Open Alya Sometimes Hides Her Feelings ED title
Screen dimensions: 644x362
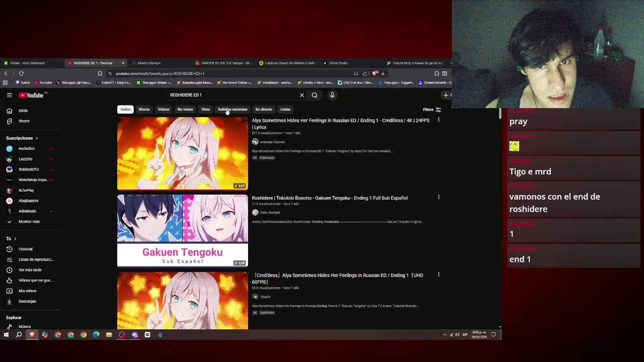(x=341, y=124)
